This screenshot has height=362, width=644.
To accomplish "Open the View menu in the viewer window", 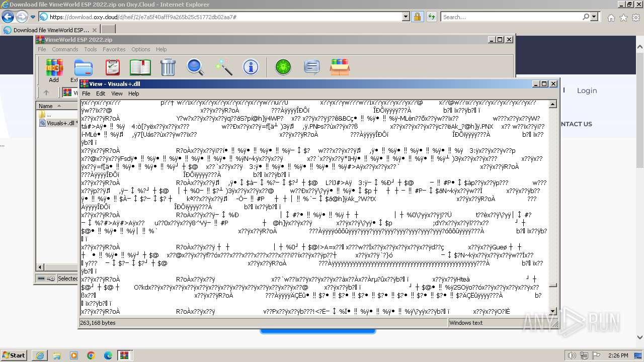I will coord(117,94).
